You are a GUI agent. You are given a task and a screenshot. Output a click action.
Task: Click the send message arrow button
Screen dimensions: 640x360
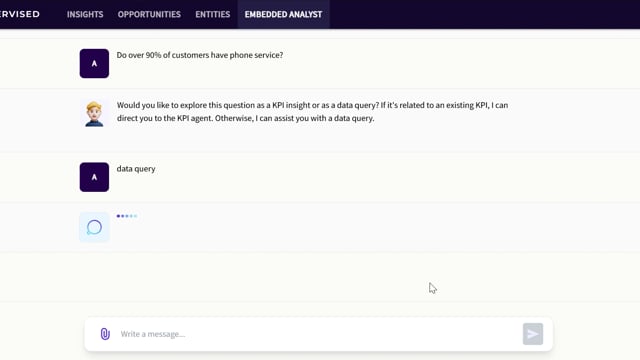click(533, 334)
